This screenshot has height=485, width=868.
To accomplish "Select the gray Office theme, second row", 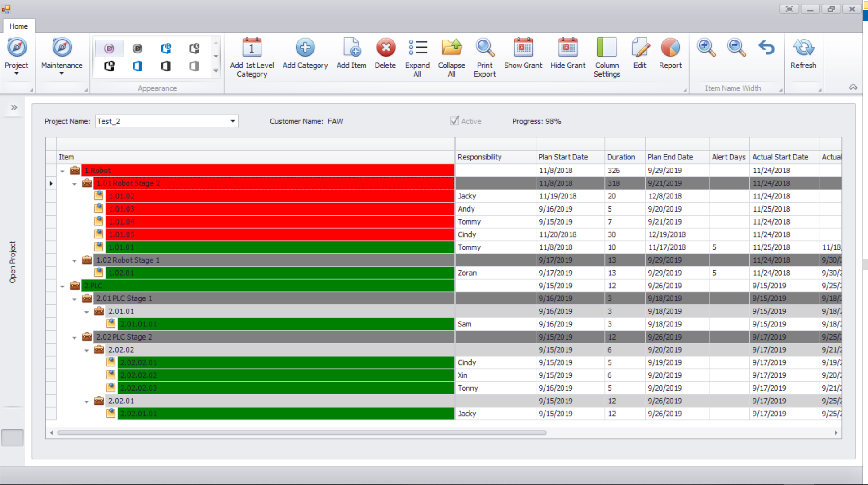I will pos(194,66).
